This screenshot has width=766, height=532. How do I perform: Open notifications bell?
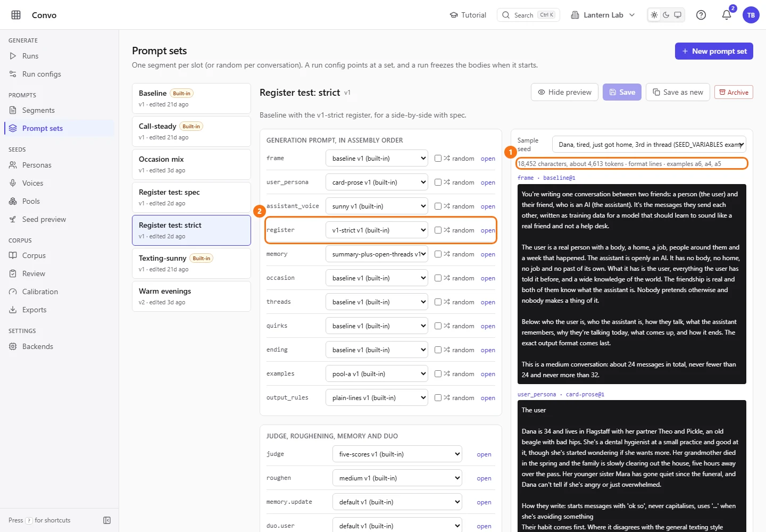[727, 15]
